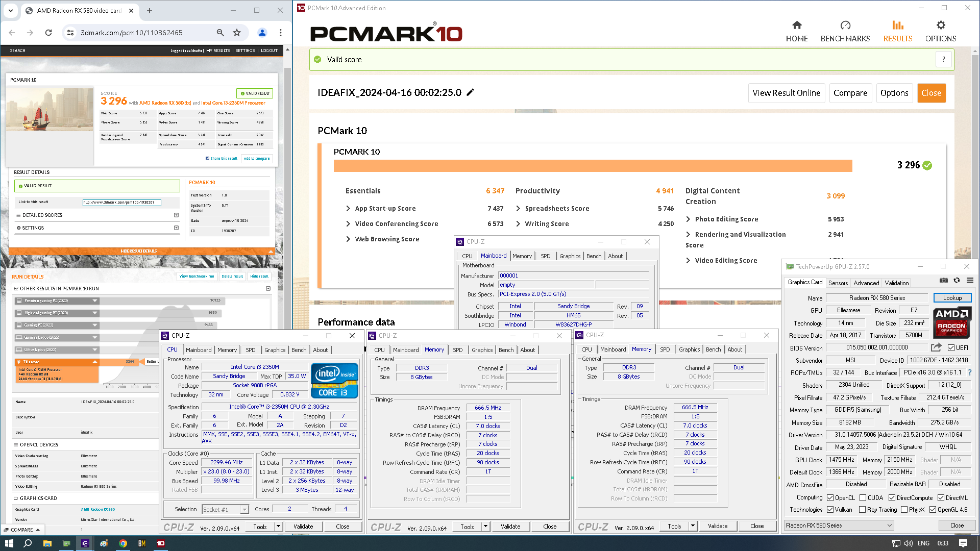Screen dimensions: 980x551
Task: Click the zoom magnifier icon in Chrome's address bar
Action: pyautogui.click(x=220, y=33)
